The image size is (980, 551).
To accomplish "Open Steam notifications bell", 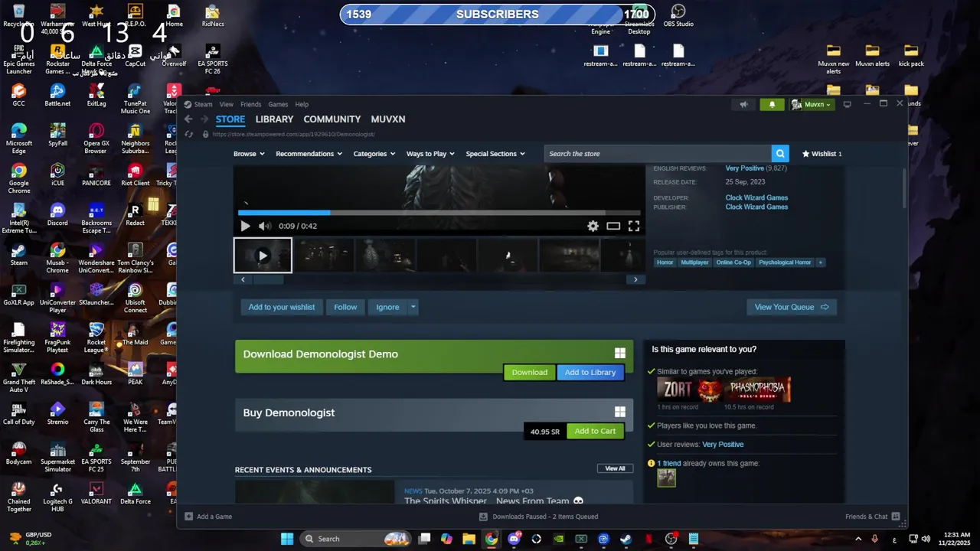I will click(772, 104).
